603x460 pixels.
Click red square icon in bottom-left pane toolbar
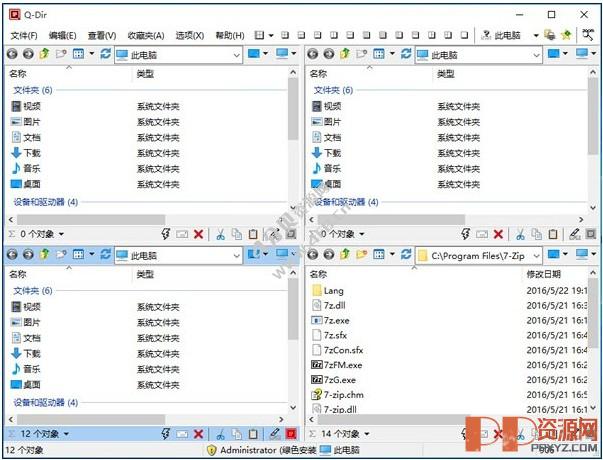(x=291, y=434)
